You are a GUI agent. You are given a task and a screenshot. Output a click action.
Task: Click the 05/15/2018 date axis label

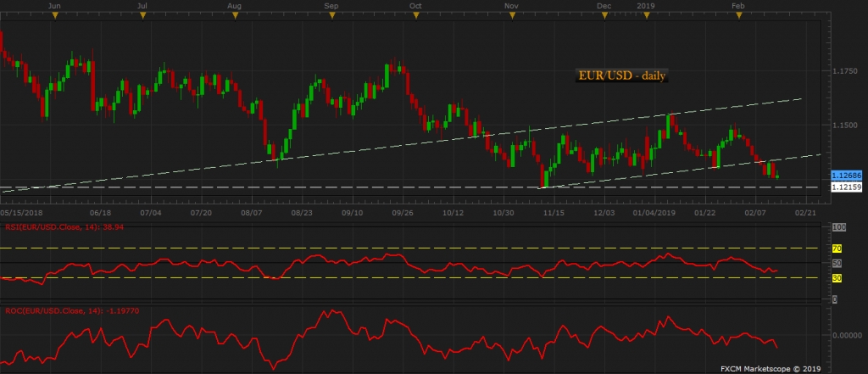(22, 212)
